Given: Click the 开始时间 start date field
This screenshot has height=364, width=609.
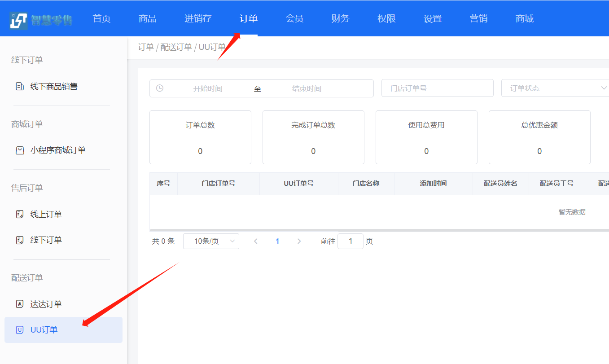Looking at the screenshot, I should pos(208,88).
